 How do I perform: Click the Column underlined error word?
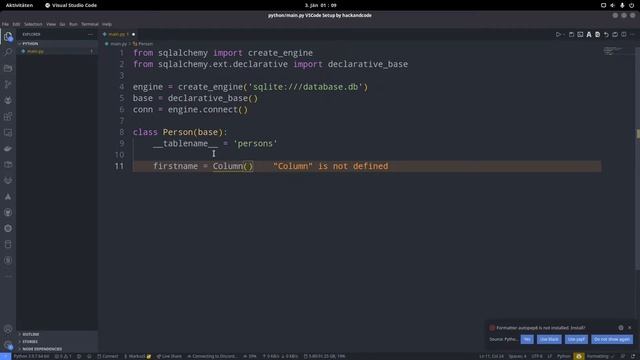click(x=228, y=166)
